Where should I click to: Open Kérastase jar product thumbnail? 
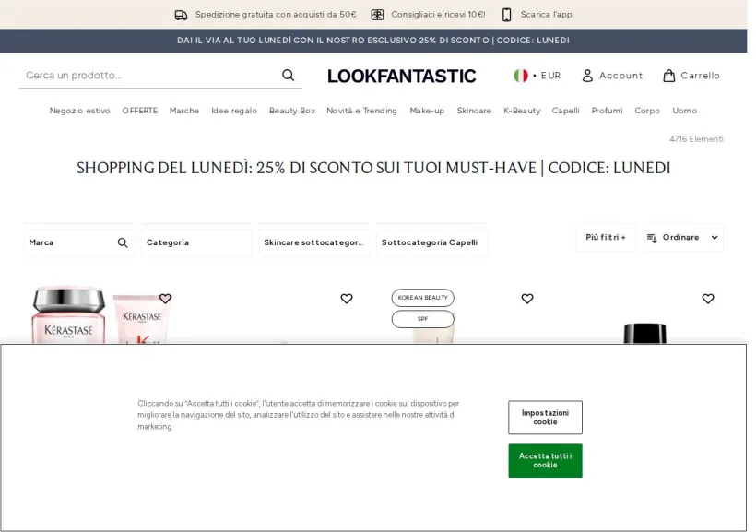click(x=68, y=313)
